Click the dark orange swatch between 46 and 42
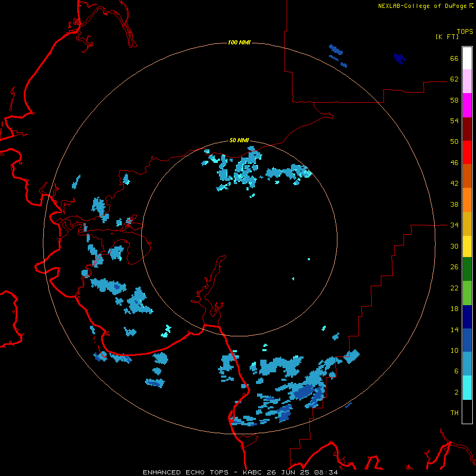This screenshot has width=476, height=476. tap(467, 176)
